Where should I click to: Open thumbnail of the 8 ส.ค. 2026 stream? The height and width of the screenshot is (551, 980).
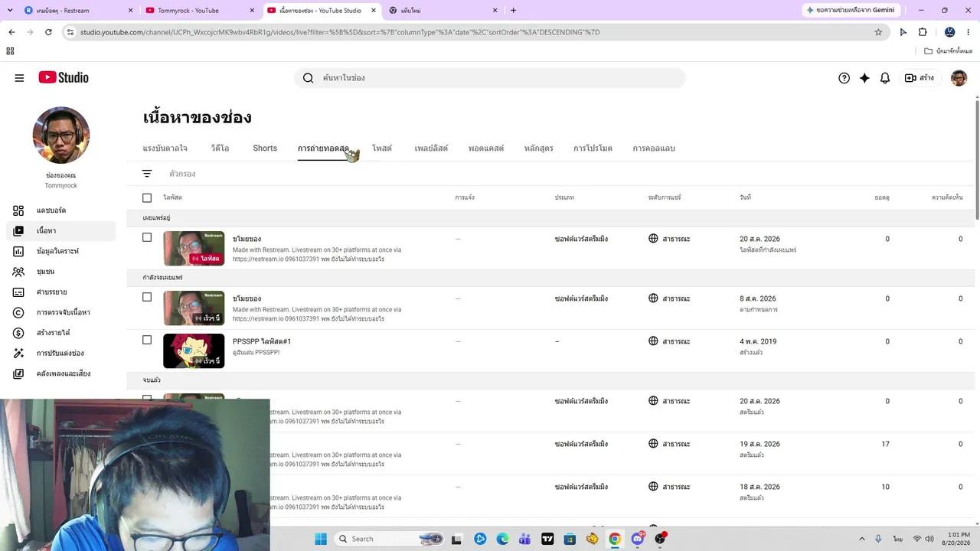[194, 308]
